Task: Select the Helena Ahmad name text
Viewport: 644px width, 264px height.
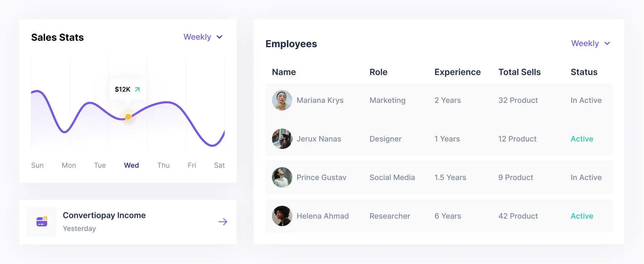Action: pos(323,216)
